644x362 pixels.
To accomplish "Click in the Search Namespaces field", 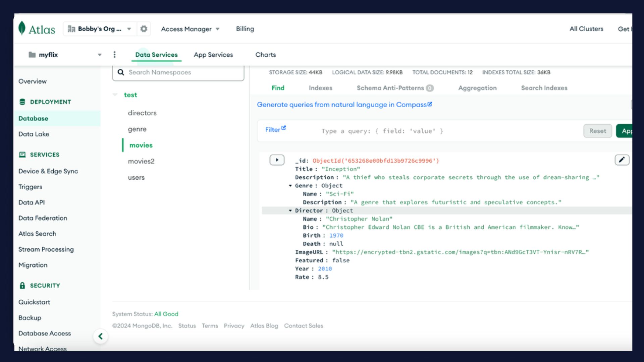I will tap(178, 73).
